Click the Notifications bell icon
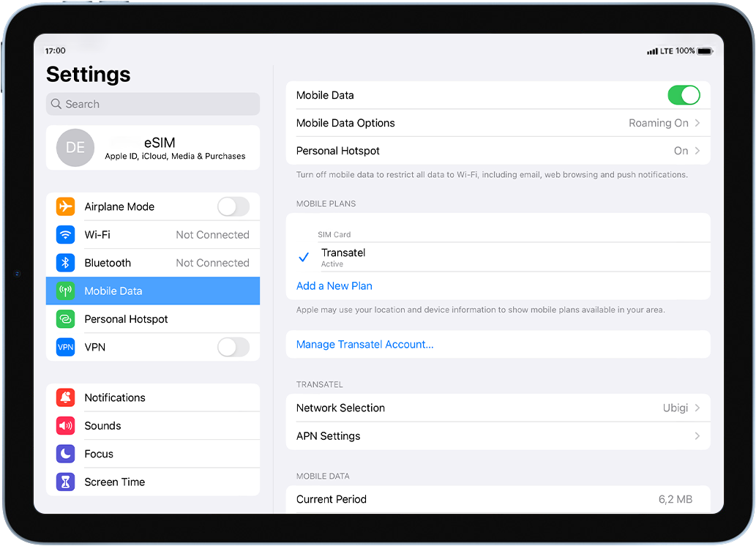This screenshot has width=756, height=546. [x=65, y=397]
